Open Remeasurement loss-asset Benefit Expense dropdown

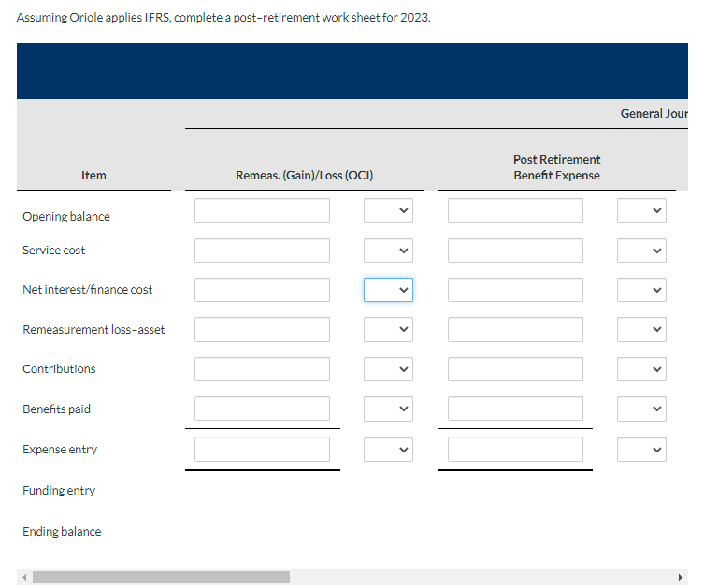[641, 329]
